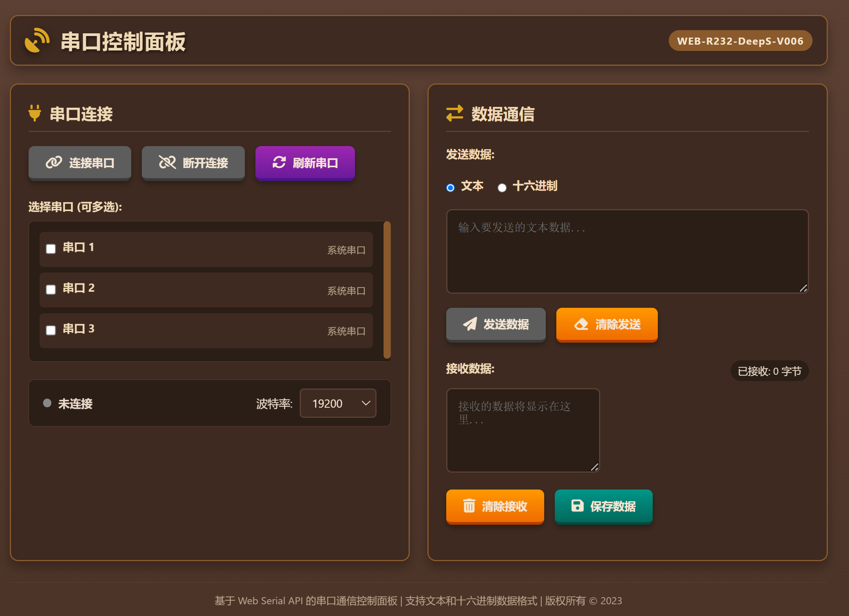This screenshot has width=849, height=616.
Task: Click the floppy disk save icon
Action: tap(577, 506)
